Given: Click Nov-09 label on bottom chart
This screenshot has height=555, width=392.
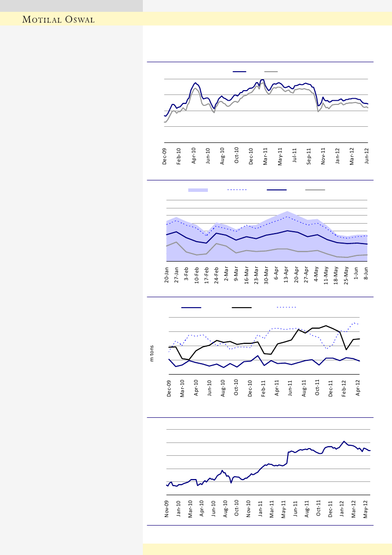Looking at the screenshot, I should [x=167, y=509].
